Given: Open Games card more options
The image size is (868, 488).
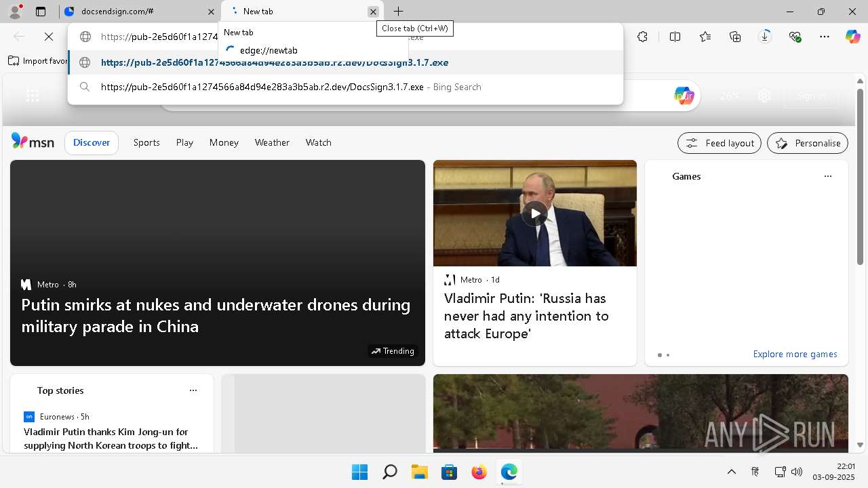Looking at the screenshot, I should [827, 176].
